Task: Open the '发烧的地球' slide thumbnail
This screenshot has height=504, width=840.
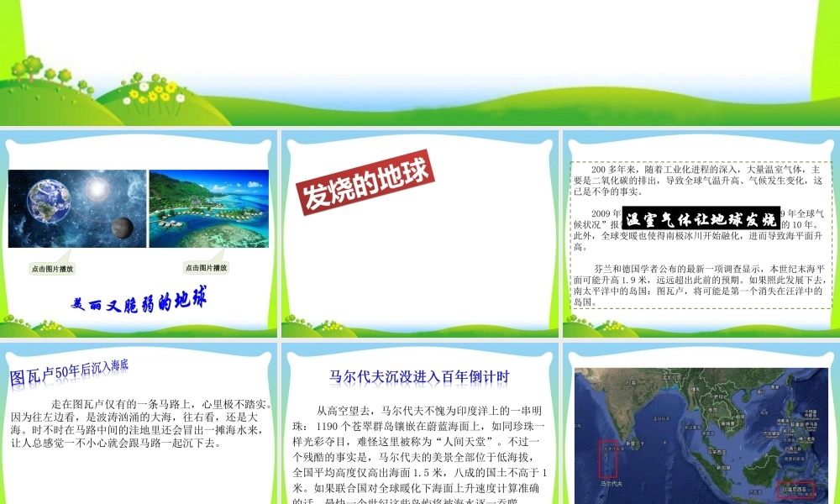Action: click(420, 234)
